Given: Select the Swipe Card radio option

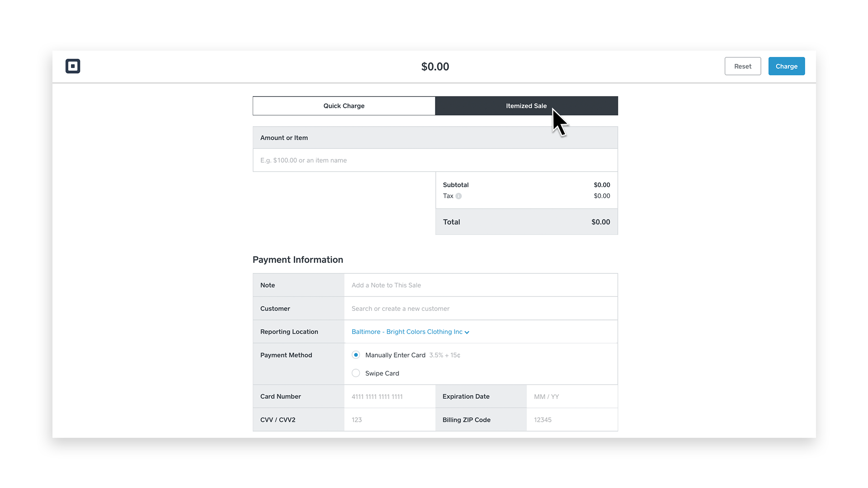Looking at the screenshot, I should pyautogui.click(x=356, y=373).
